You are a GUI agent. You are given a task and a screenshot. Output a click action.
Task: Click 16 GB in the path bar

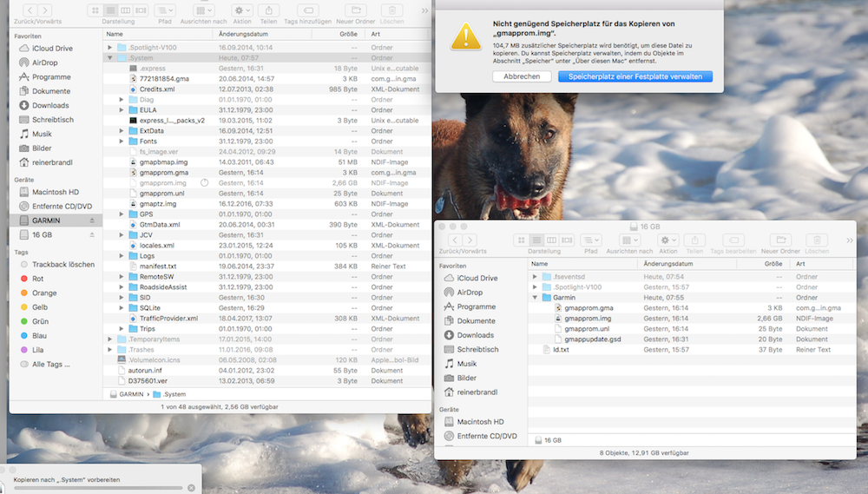pos(548,440)
